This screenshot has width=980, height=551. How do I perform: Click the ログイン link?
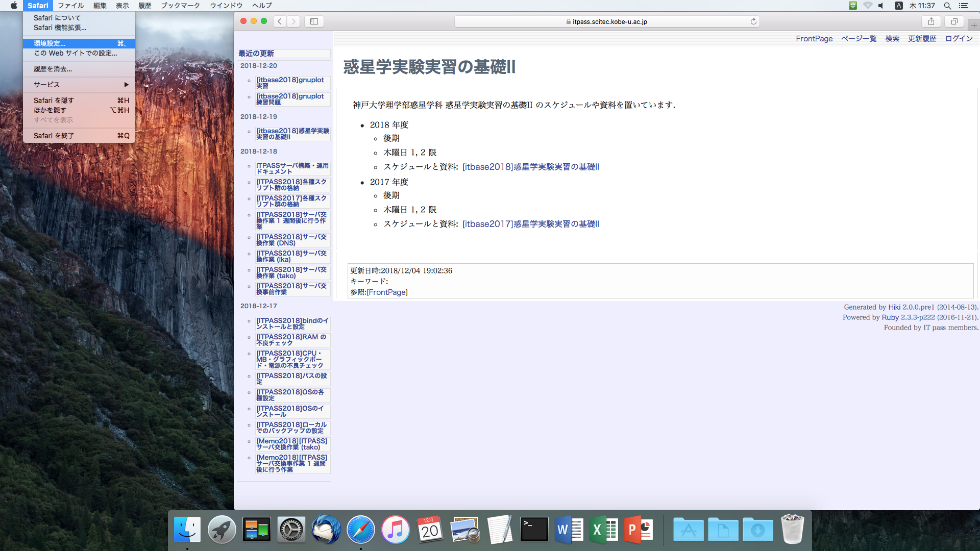(959, 39)
